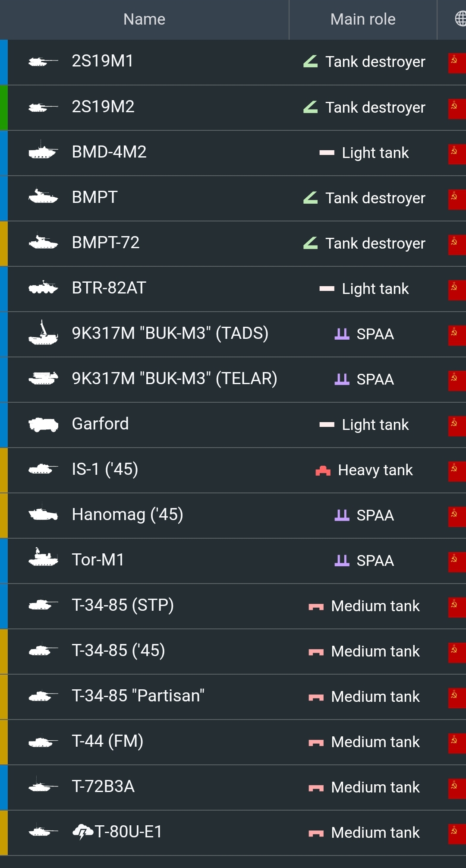Click the globe icon in table header
The image size is (466, 868).
[460, 19]
